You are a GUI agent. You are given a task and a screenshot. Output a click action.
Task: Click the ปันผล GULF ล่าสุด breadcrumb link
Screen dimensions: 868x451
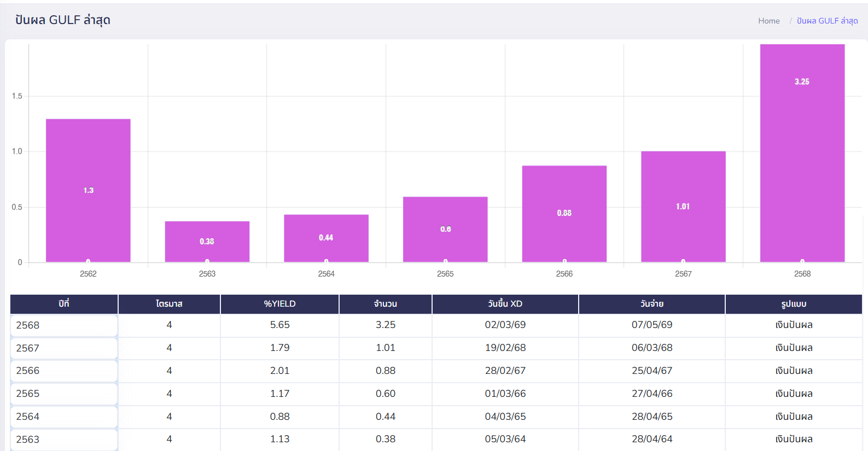coord(827,21)
